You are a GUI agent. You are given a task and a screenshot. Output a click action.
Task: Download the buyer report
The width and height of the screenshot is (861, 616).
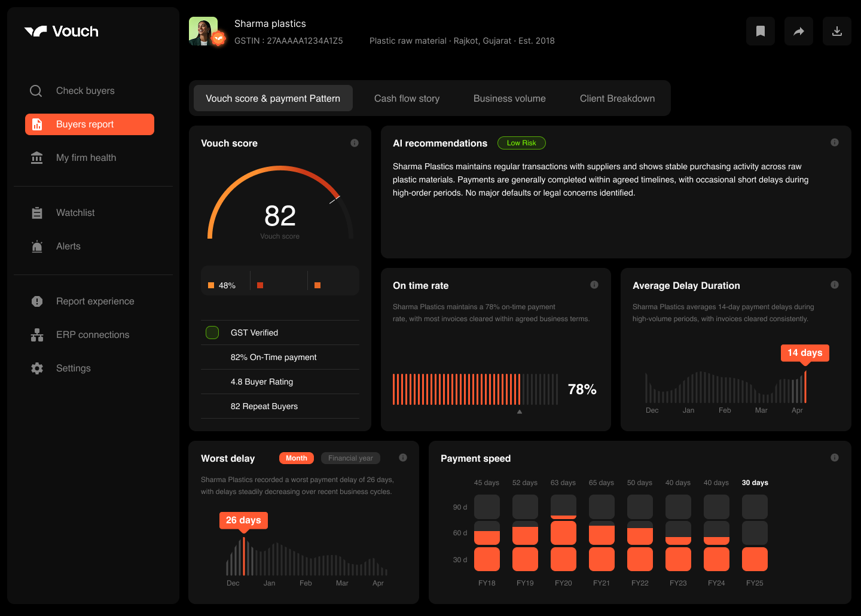pyautogui.click(x=837, y=31)
